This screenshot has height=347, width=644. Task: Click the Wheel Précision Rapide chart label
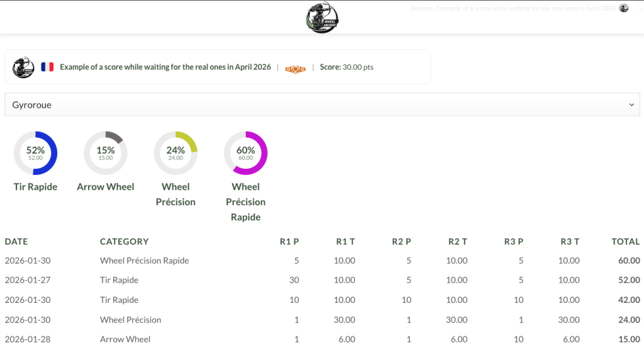pyautogui.click(x=246, y=202)
